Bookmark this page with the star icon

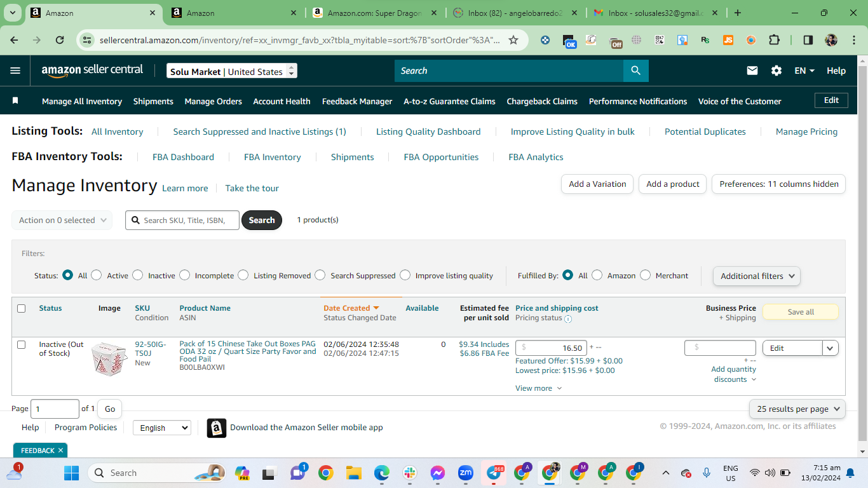pos(513,40)
